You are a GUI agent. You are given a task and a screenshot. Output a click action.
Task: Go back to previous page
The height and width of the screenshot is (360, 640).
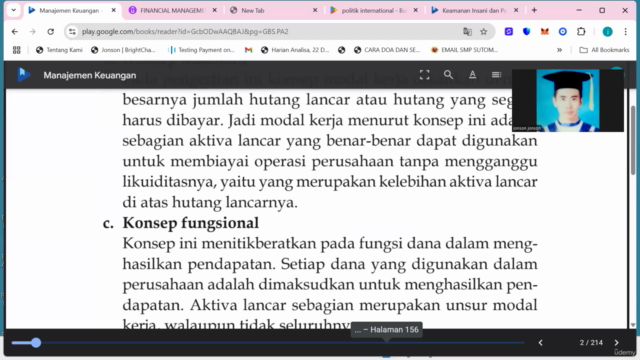click(x=15, y=31)
